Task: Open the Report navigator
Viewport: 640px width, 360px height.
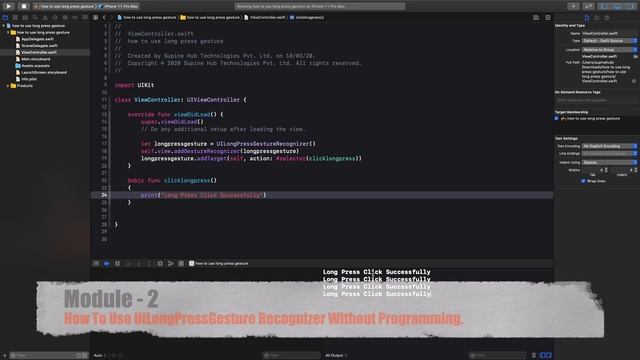Action: tap(85, 18)
